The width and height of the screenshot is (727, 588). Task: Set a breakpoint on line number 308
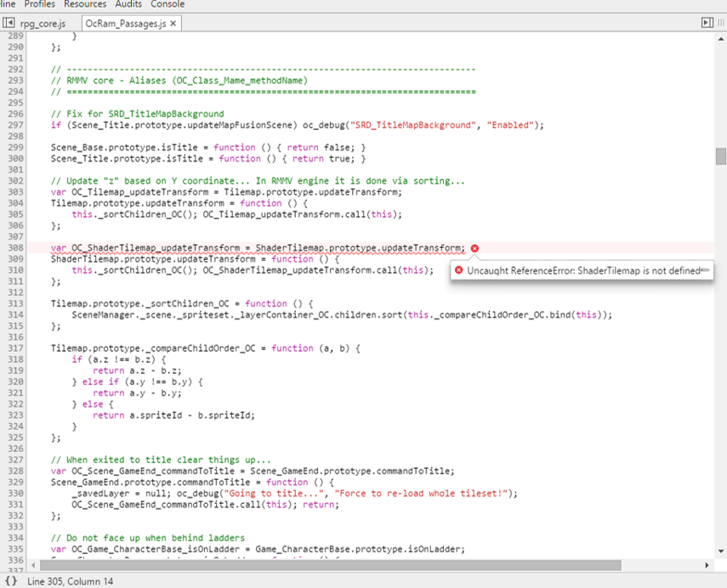coord(15,248)
